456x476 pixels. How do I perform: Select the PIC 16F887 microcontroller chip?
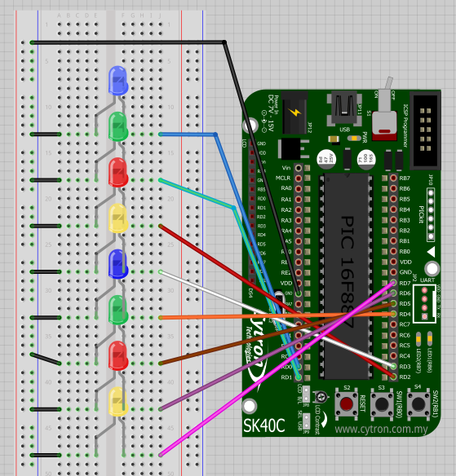(x=347, y=276)
